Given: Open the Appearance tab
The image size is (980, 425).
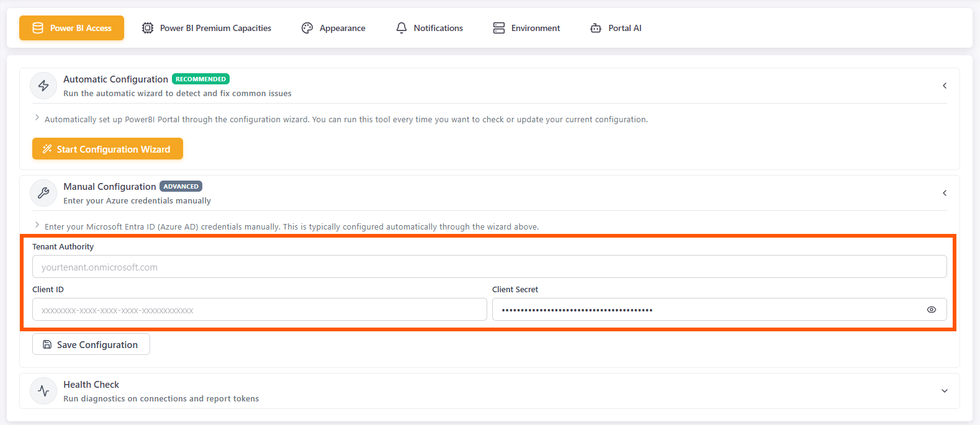Looking at the screenshot, I should 342,28.
